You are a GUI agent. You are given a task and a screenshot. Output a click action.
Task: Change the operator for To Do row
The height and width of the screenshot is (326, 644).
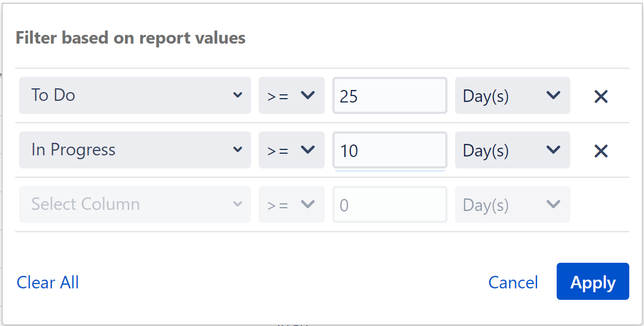[291, 95]
